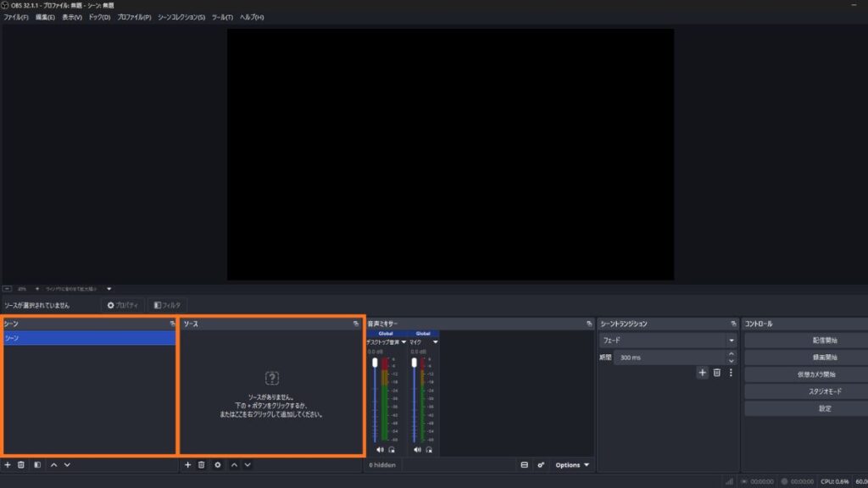Open the ファイル(F) menu
Screen dimensions: 868x488
click(x=15, y=17)
